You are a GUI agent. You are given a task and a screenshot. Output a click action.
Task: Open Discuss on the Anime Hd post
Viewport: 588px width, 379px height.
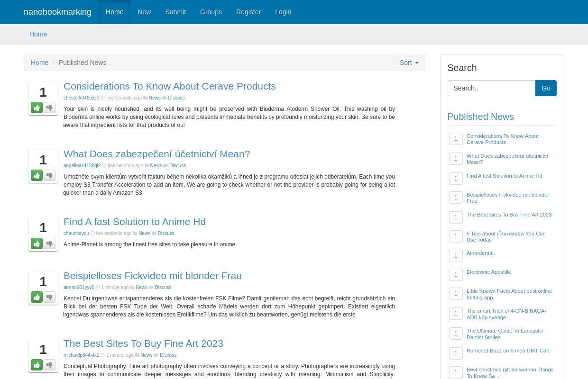pos(166,233)
